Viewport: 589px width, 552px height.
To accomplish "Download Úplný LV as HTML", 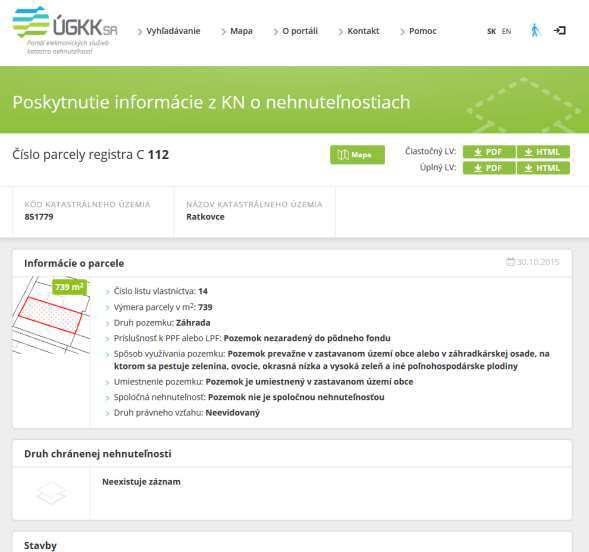I will coord(543,168).
